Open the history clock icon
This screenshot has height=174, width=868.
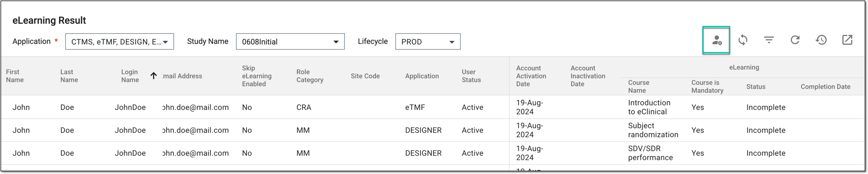[x=821, y=40]
